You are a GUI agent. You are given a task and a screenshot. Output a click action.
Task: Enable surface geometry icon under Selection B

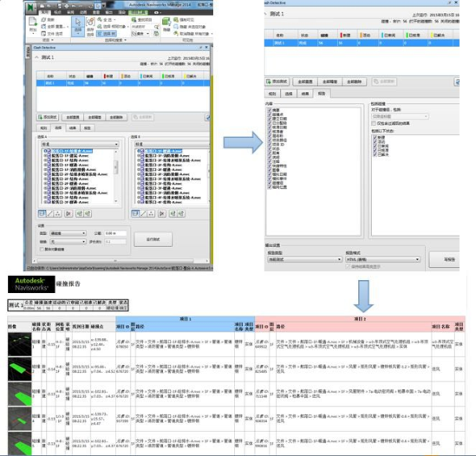(x=135, y=214)
